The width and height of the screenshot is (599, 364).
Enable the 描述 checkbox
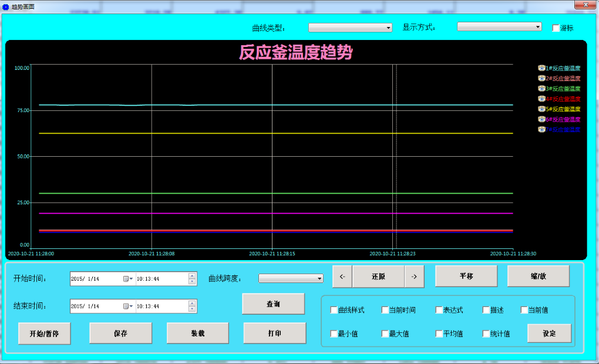(486, 310)
